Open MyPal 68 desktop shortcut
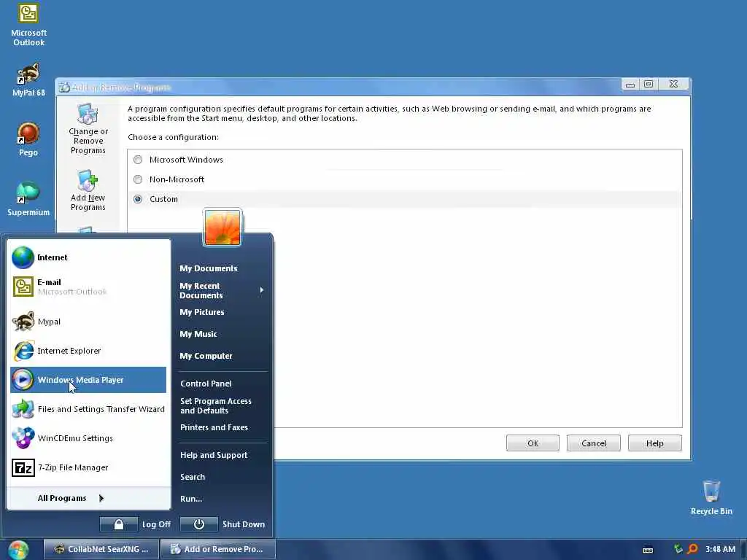The height and width of the screenshot is (560, 747). coord(28,79)
